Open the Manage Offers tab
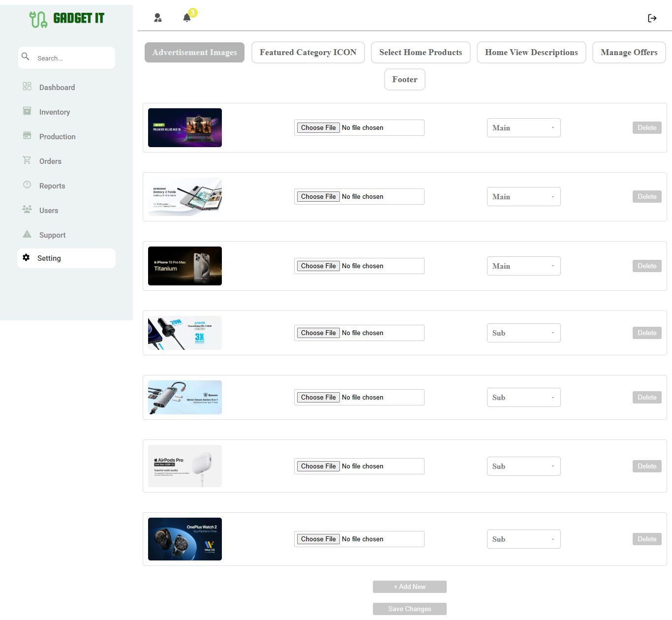The height and width of the screenshot is (620, 672). [629, 52]
